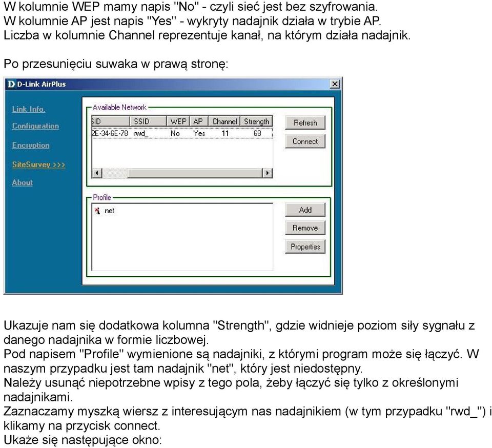Image resolution: width=492 pixels, height=448 pixels.
Task: Click strength value 68
Action: pos(257,133)
